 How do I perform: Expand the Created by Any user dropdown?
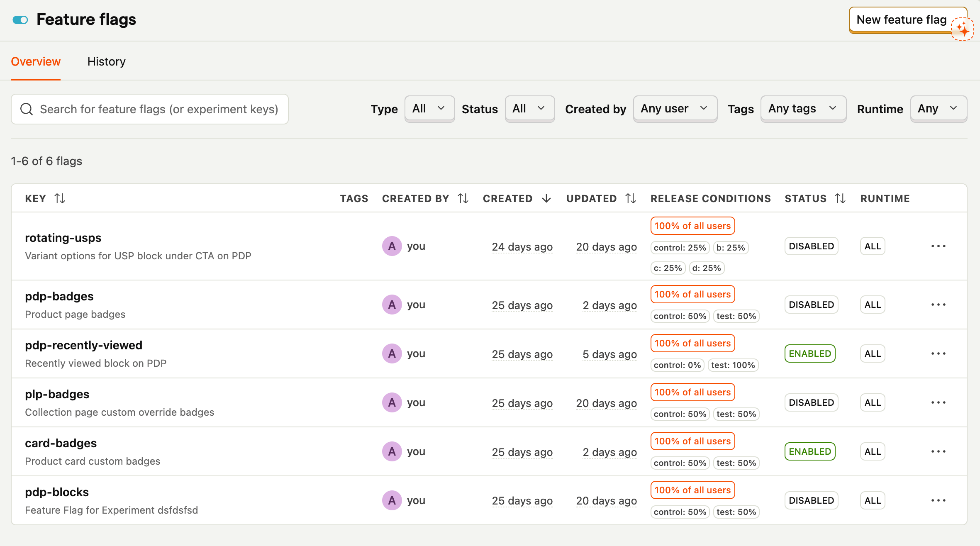675,109
